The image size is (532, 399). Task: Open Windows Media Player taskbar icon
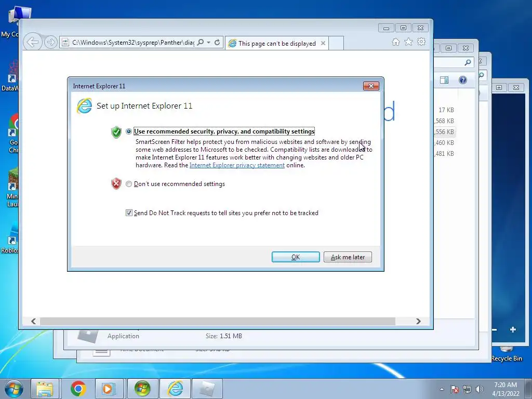tap(109, 389)
